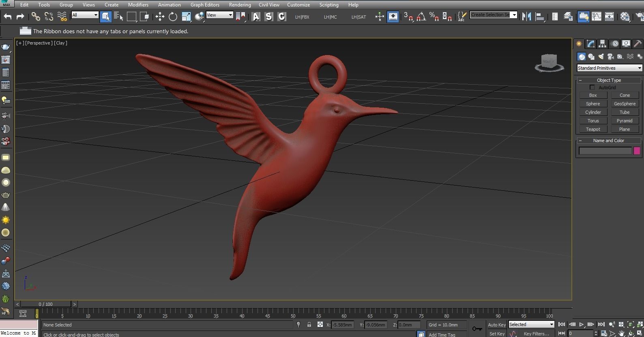Click the Pyramid button
644x337 pixels.
[x=625, y=121]
